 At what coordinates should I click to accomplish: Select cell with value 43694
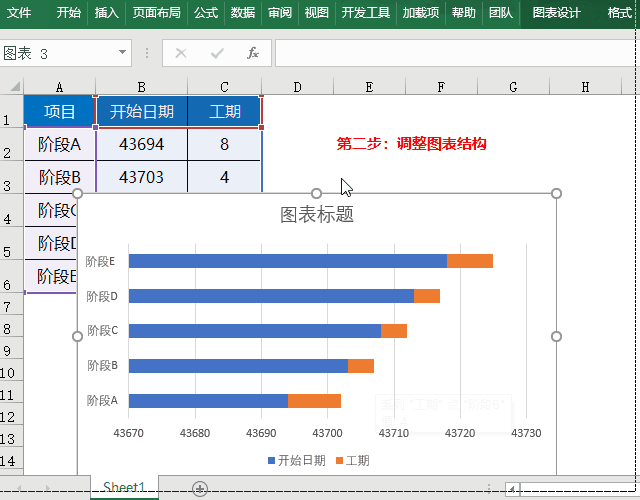point(142,144)
